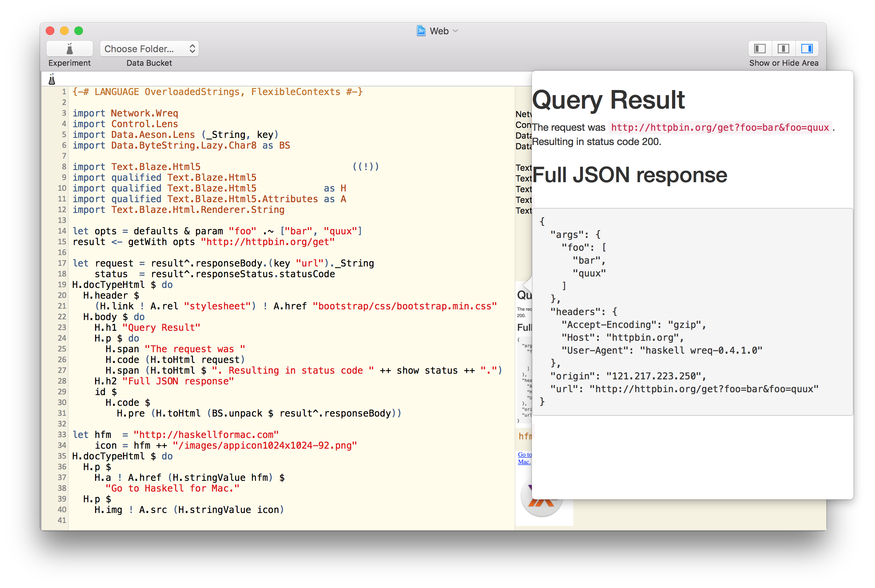Image resolution: width=875 pixels, height=588 pixels.
Task: Click the "result <- getWith opts" line
Action: point(204,242)
